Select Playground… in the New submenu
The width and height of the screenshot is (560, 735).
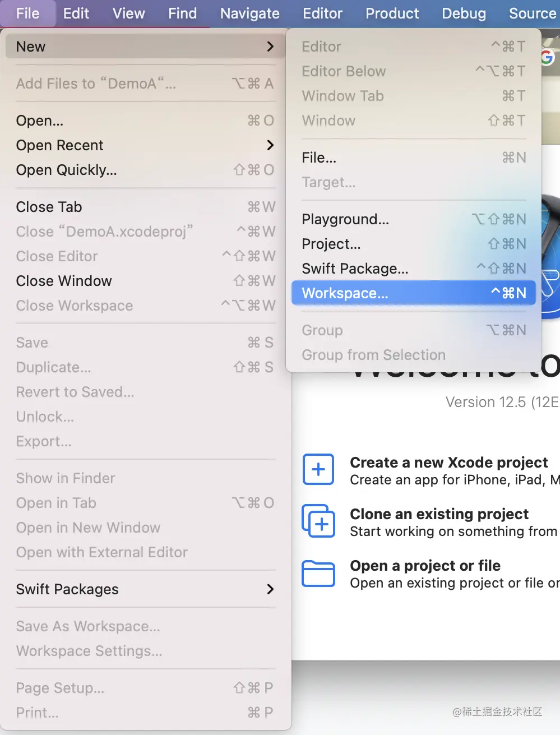tap(414, 219)
